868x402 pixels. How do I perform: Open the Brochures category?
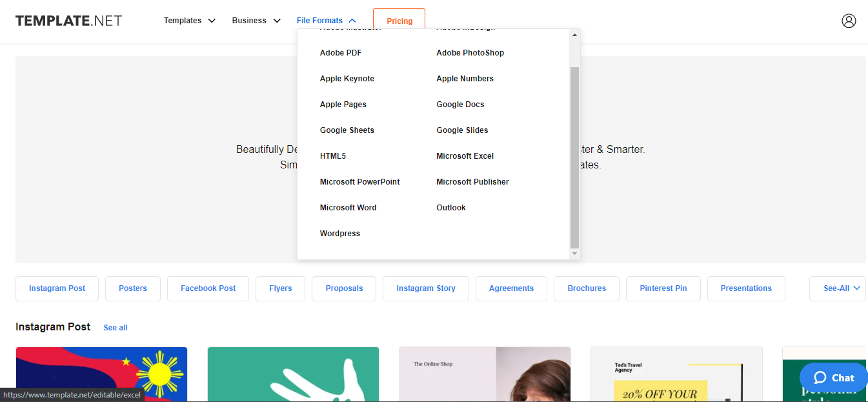point(586,288)
